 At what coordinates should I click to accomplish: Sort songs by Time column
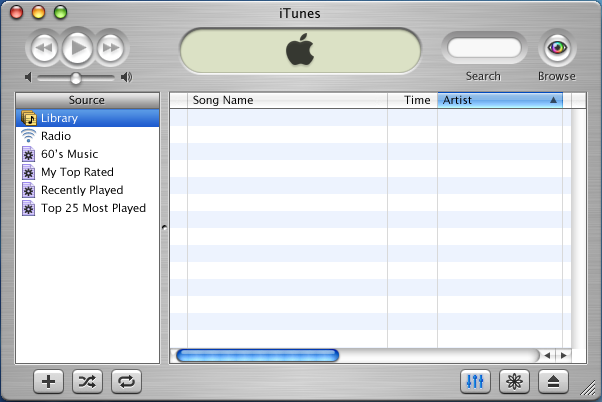[413, 100]
